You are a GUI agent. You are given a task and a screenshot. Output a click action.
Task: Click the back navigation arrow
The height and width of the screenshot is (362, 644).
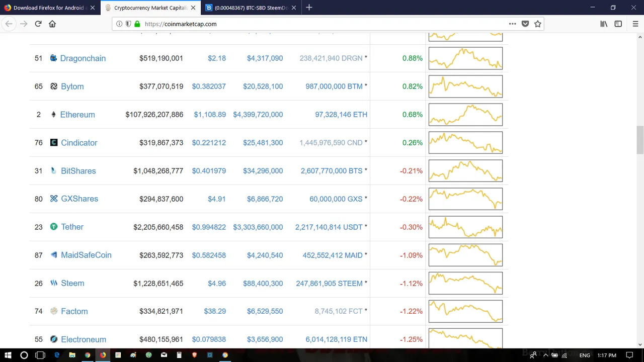pos(9,24)
